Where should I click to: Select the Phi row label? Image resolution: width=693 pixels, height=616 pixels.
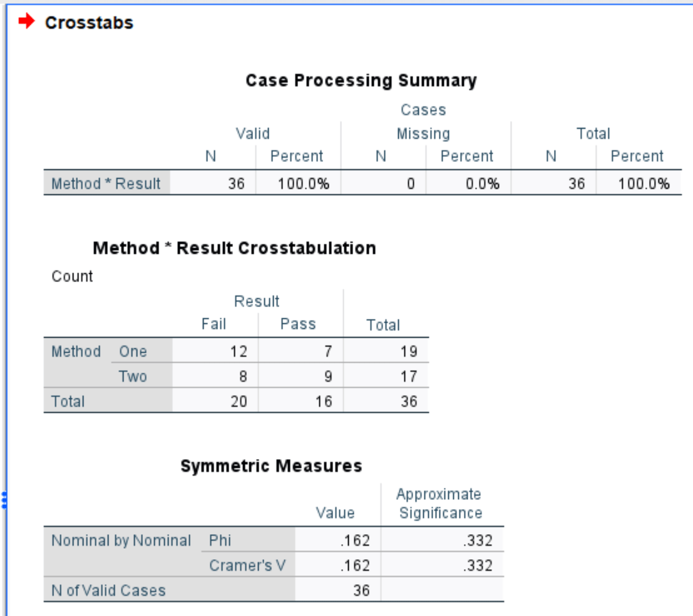[220, 540]
